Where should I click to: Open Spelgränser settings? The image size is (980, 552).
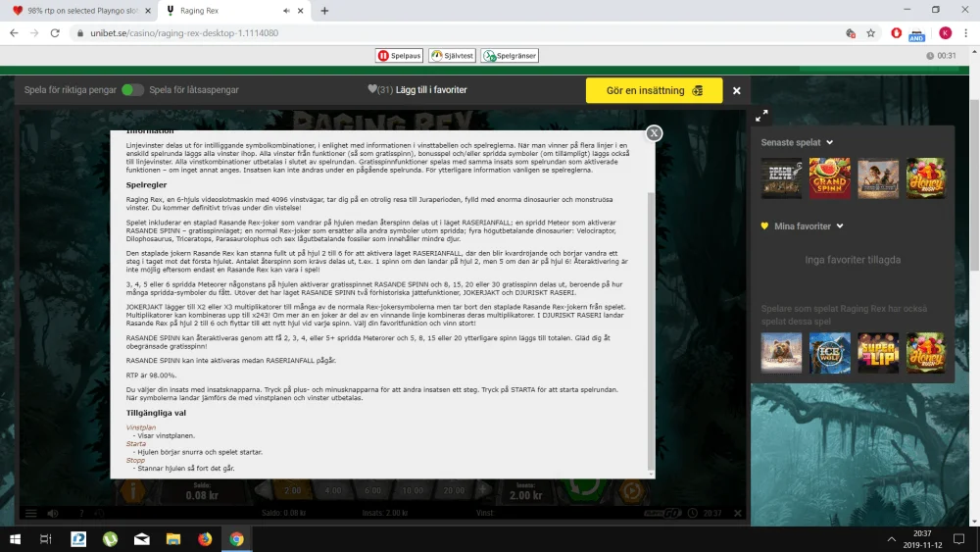pos(510,56)
